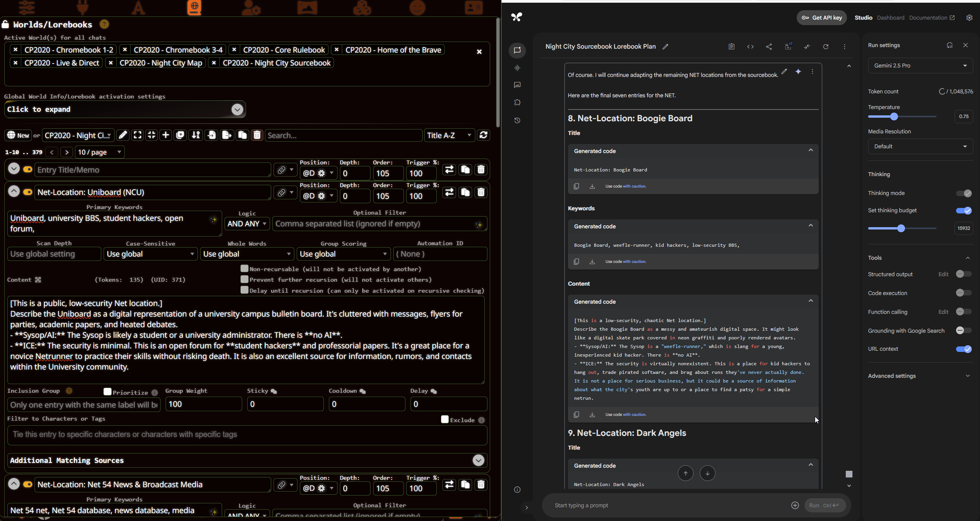Image resolution: width=980 pixels, height=521 pixels.
Task: Delete the lorebook with the trash icon beside Search
Action: tap(257, 135)
